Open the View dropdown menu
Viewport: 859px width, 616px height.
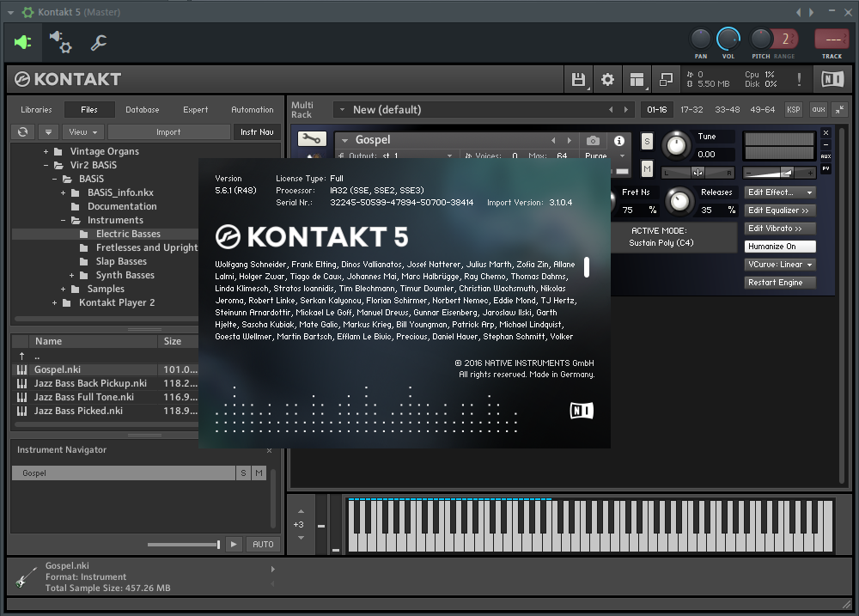pyautogui.click(x=83, y=132)
